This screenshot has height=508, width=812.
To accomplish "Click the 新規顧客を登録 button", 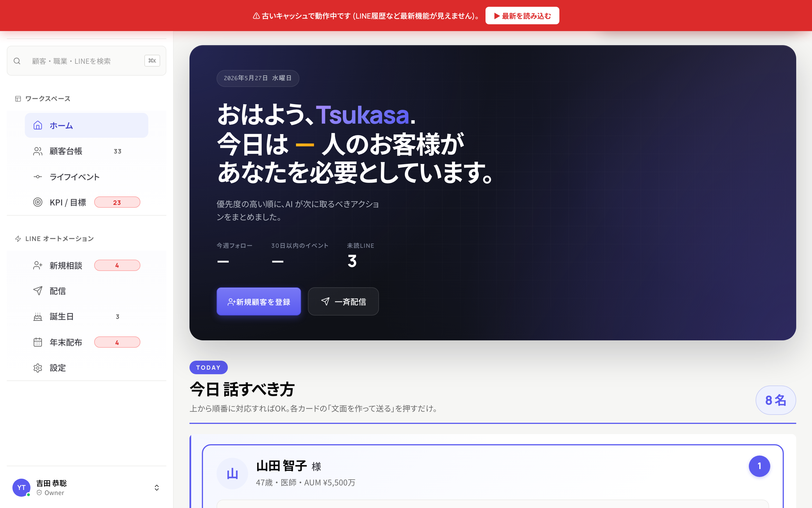I will [x=259, y=301].
